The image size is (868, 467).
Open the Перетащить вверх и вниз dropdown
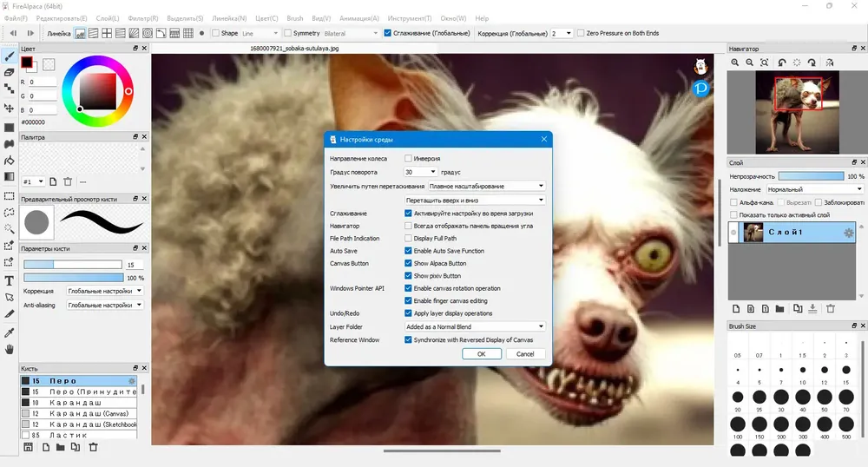(x=475, y=200)
